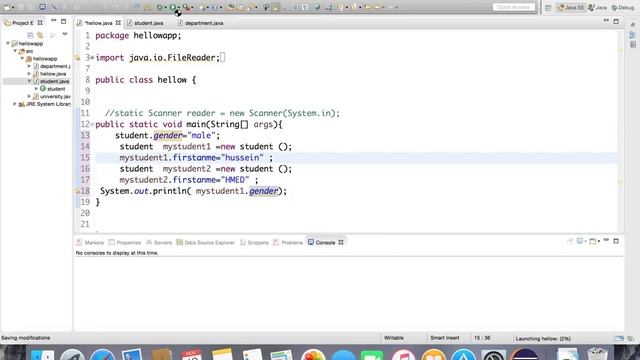Select department.java in Project Explorer

52,66
